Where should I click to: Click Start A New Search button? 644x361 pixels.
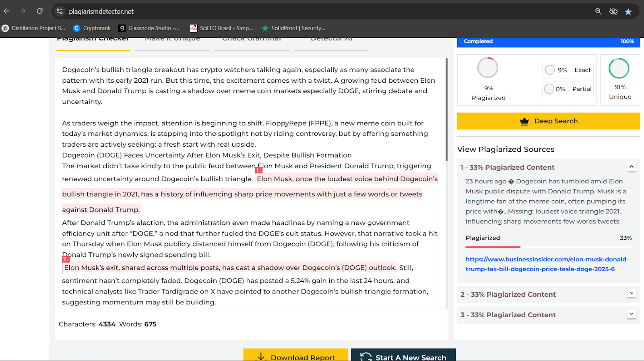click(403, 355)
